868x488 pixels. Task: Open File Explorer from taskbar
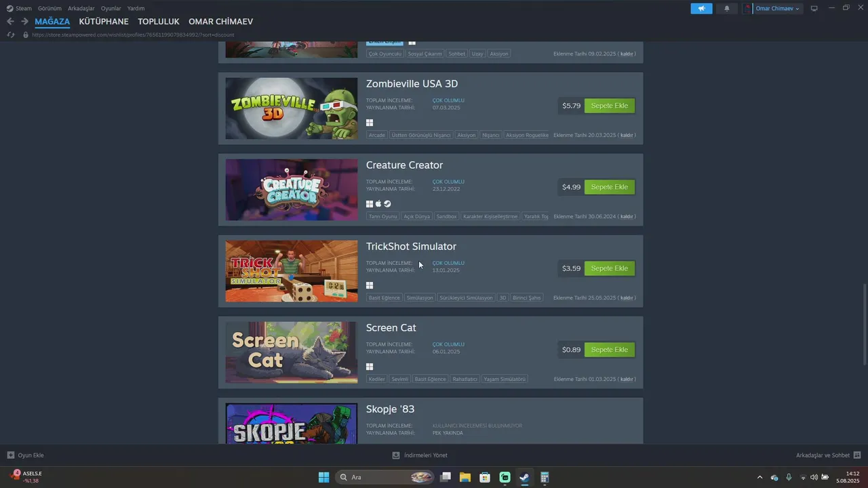465,477
